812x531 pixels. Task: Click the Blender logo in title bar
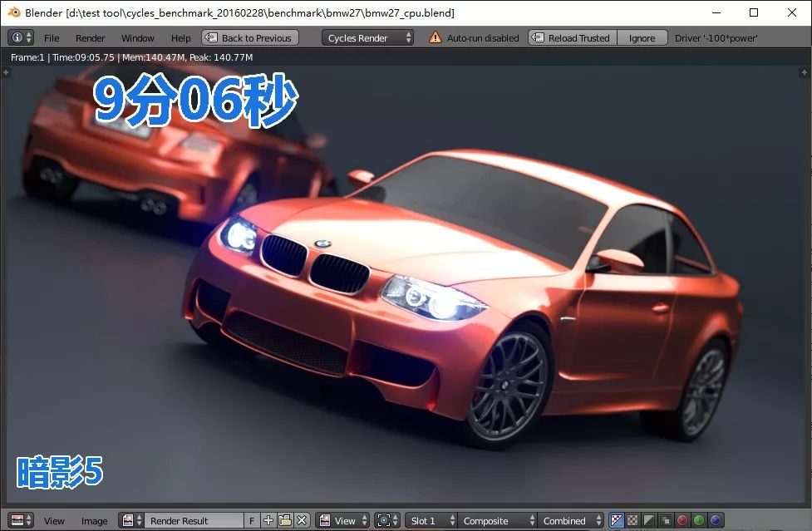(x=14, y=12)
